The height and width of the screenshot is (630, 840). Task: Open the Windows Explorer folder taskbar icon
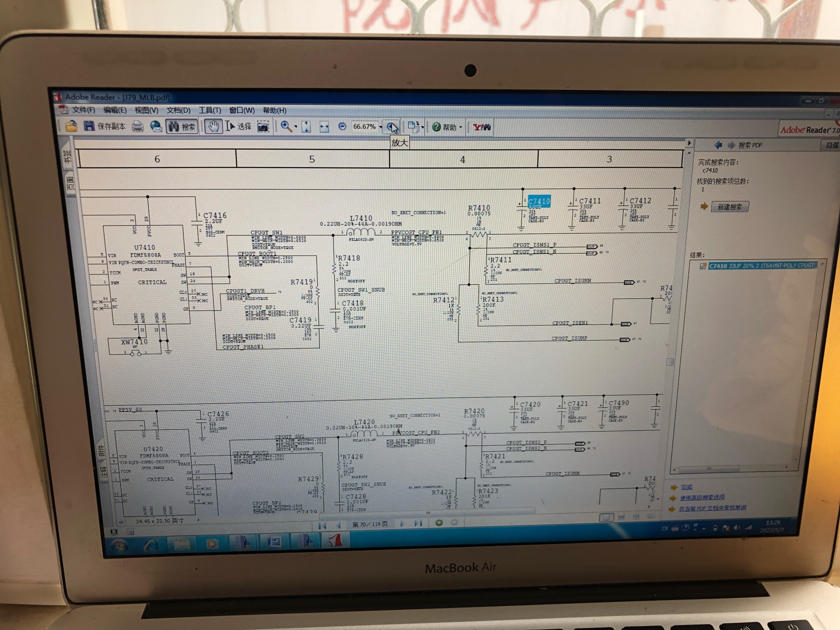coord(182,544)
